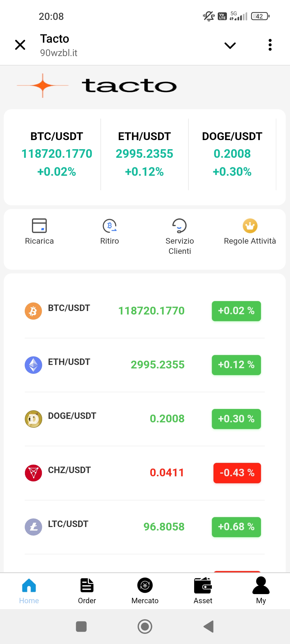Tap the Ethereum coin icon

(33, 365)
